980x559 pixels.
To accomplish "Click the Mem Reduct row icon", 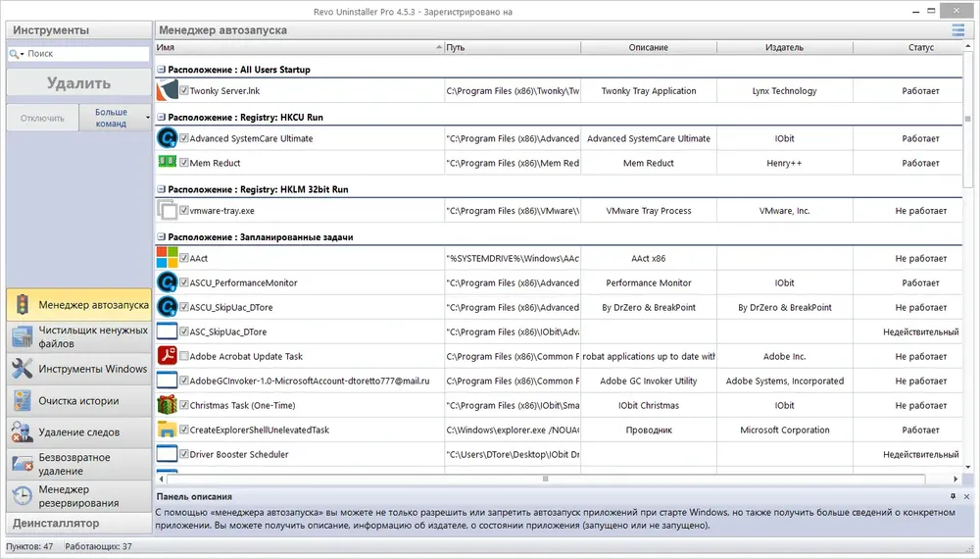I will click(167, 162).
